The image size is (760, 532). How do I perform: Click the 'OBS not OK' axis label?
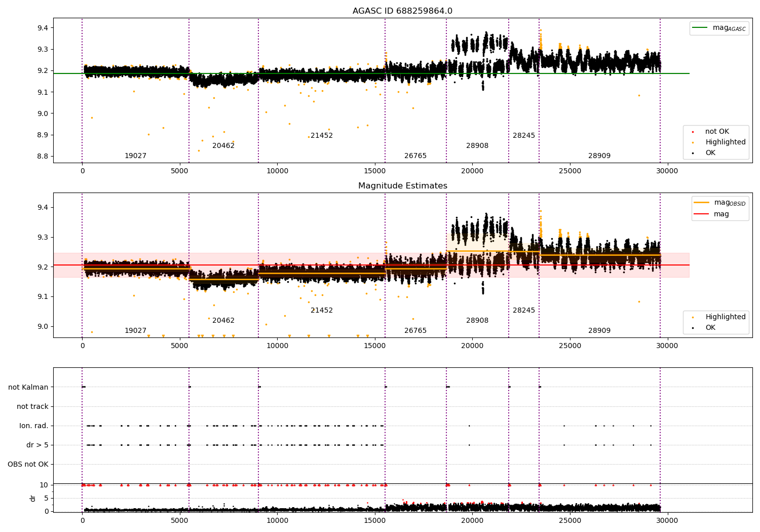[x=28, y=465]
